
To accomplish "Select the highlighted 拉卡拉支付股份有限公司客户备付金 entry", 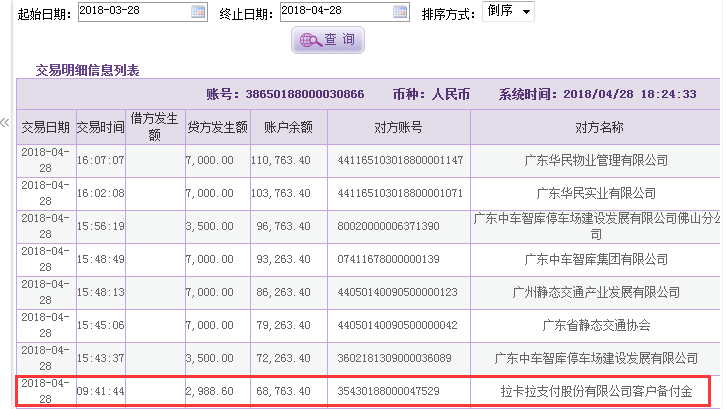I will tap(598, 391).
